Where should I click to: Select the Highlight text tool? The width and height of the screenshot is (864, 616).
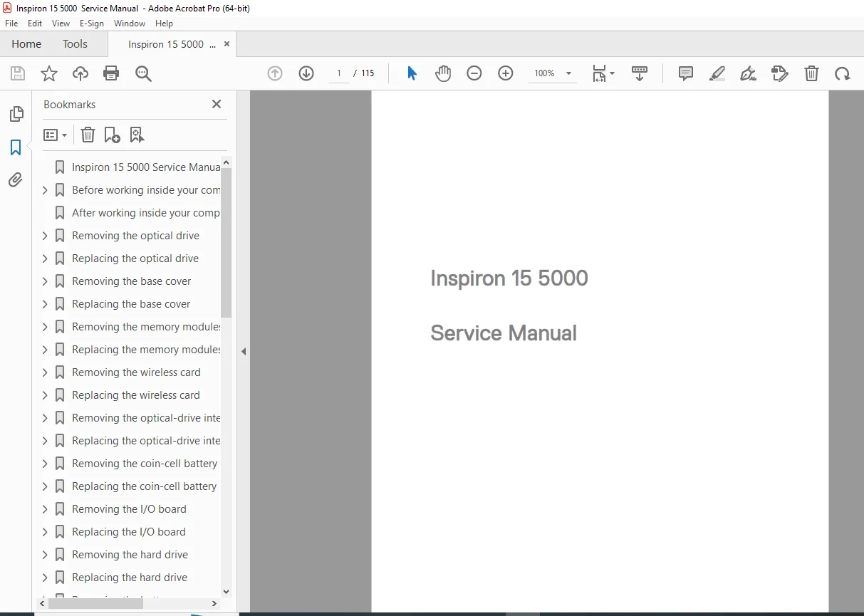(x=717, y=73)
